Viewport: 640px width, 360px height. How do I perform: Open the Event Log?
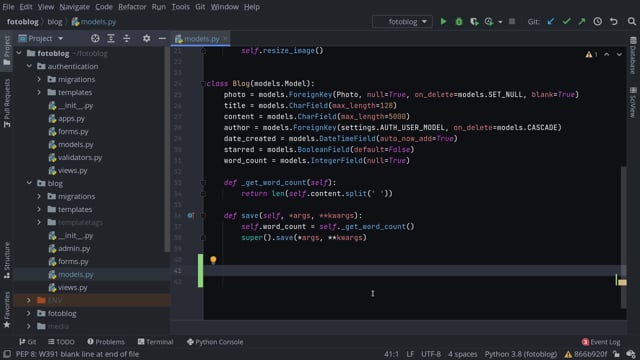pos(601,342)
